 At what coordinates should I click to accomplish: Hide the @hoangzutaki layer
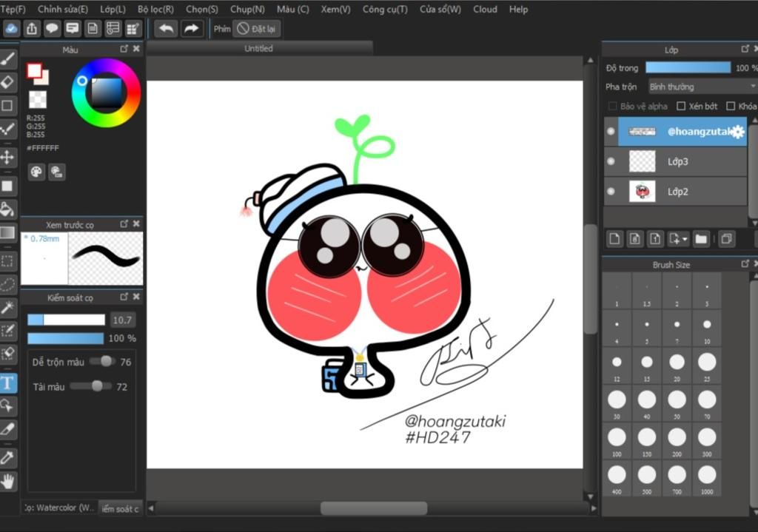(x=611, y=132)
